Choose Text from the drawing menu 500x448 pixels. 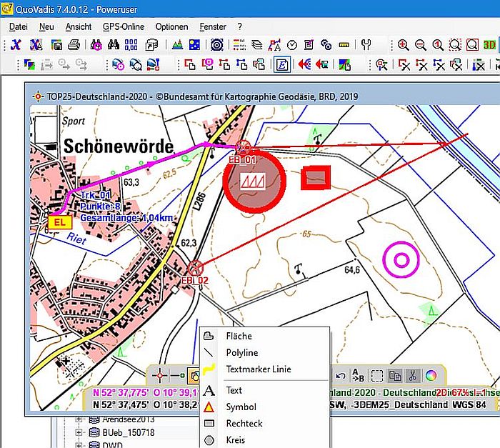pyautogui.click(x=265, y=390)
